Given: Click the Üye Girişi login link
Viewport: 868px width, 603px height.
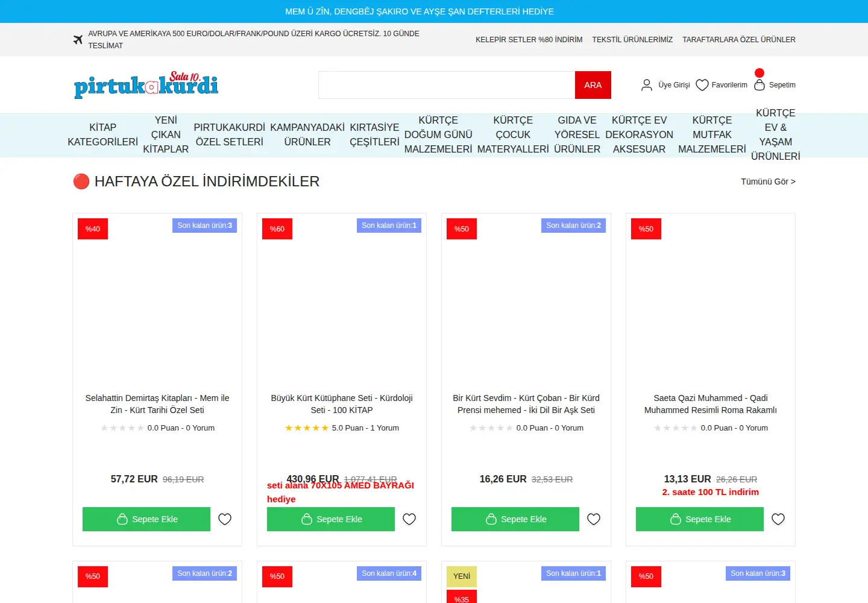Looking at the screenshot, I should point(674,85).
